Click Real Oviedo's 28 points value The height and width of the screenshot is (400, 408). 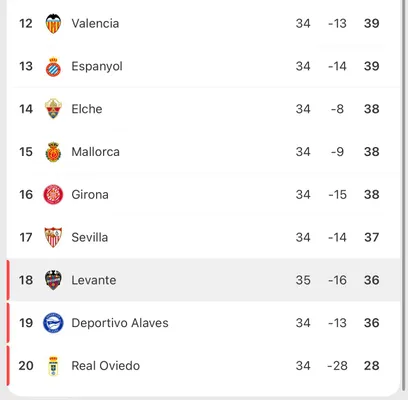[x=372, y=366]
